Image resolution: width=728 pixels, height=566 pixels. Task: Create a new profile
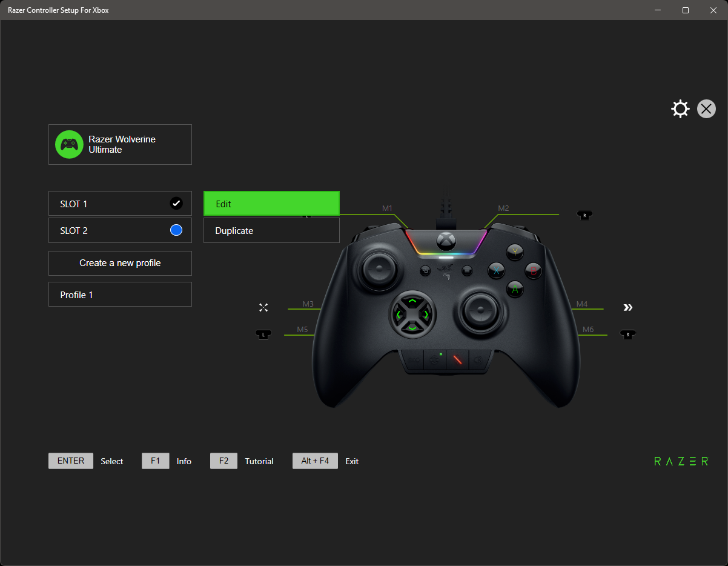pos(120,263)
